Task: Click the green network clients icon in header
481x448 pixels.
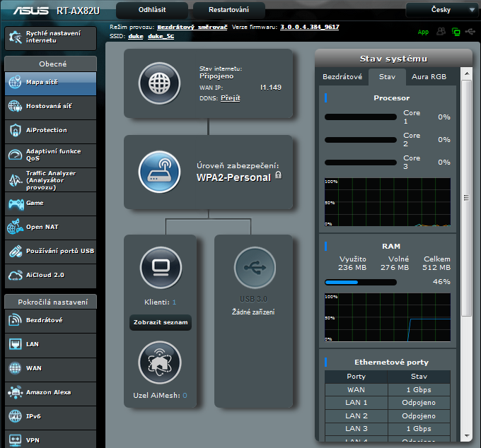Action: click(456, 32)
